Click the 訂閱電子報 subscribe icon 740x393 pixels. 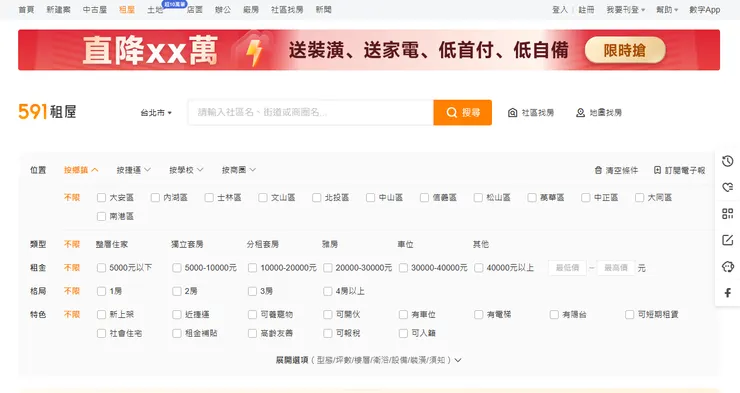(x=657, y=170)
